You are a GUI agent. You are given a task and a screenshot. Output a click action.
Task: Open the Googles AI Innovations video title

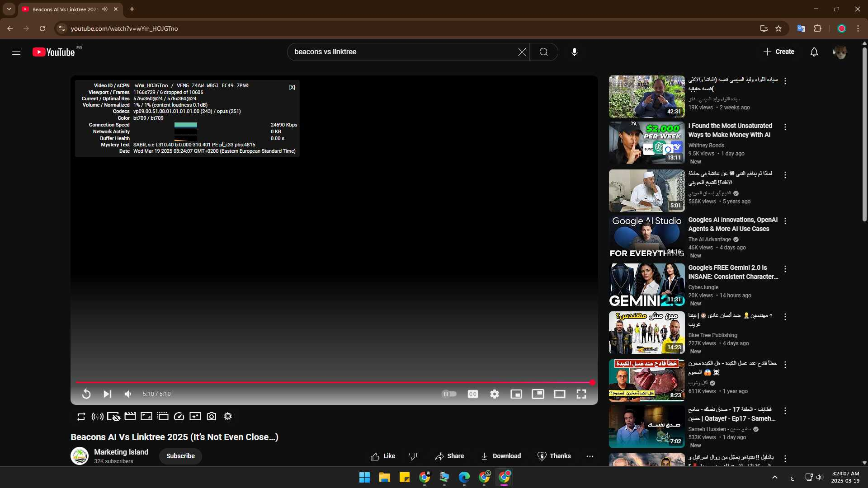tap(733, 225)
